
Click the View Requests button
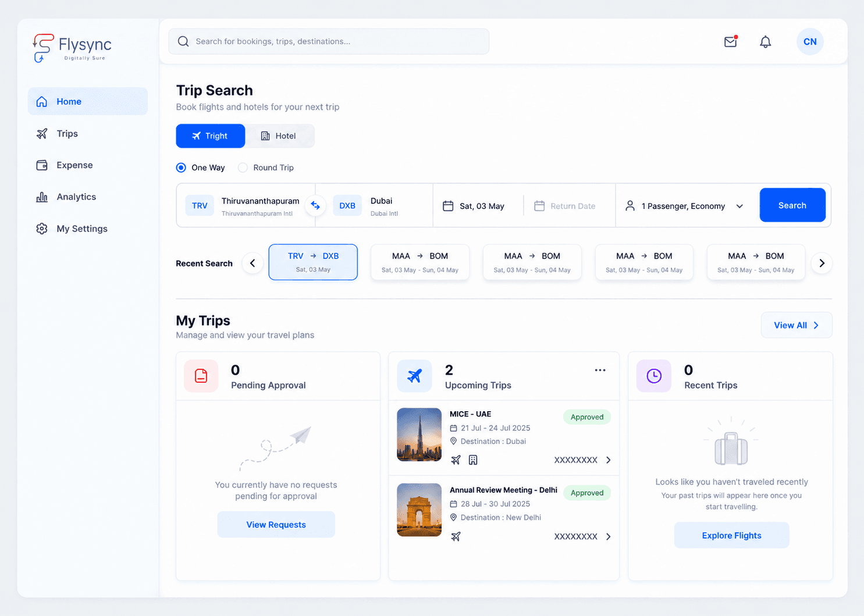[276, 525]
